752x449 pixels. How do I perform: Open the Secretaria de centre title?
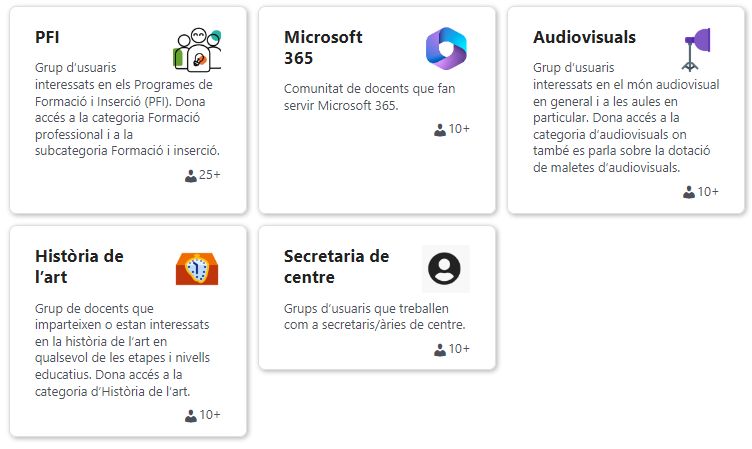pos(336,266)
